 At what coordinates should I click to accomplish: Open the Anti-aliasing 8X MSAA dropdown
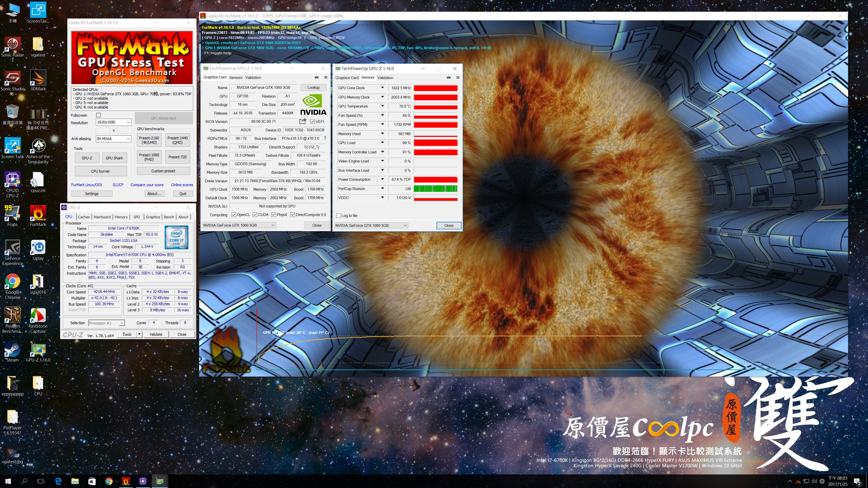coord(113,139)
